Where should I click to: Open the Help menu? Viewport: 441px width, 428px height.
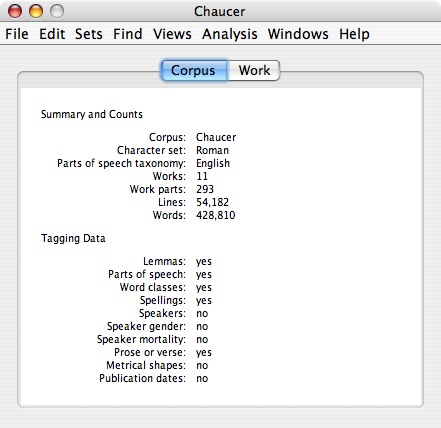(x=354, y=34)
